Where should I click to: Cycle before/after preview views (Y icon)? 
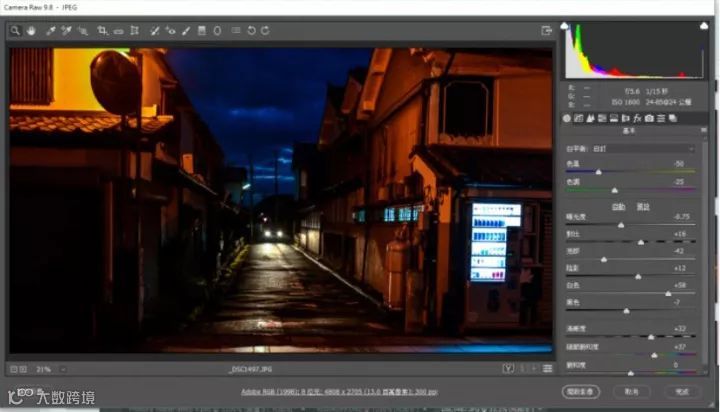[508, 368]
